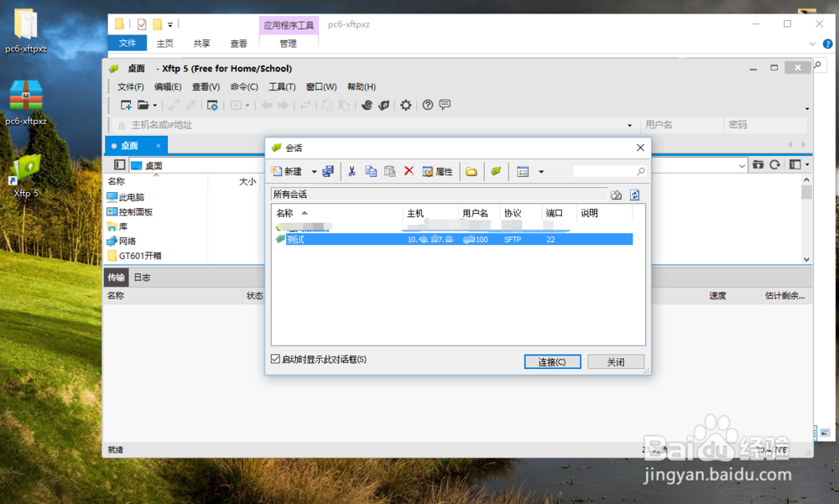Click the 说明 column header
This screenshot has width=839, height=504.
[605, 213]
